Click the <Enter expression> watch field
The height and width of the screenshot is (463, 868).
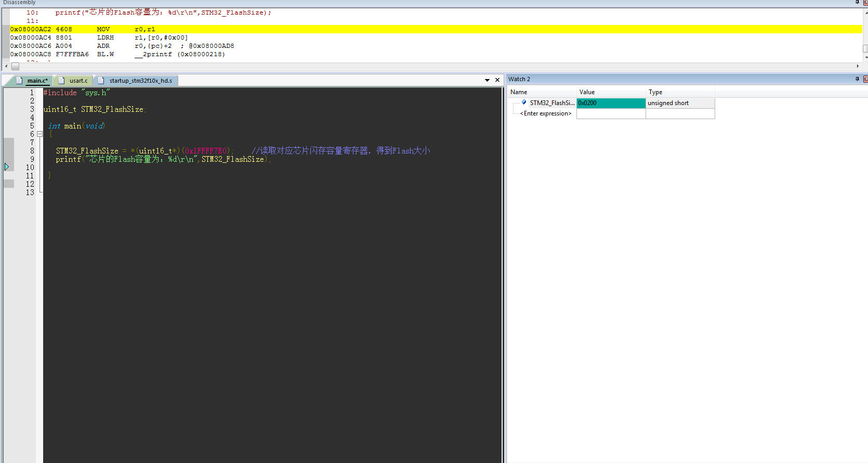pos(545,113)
